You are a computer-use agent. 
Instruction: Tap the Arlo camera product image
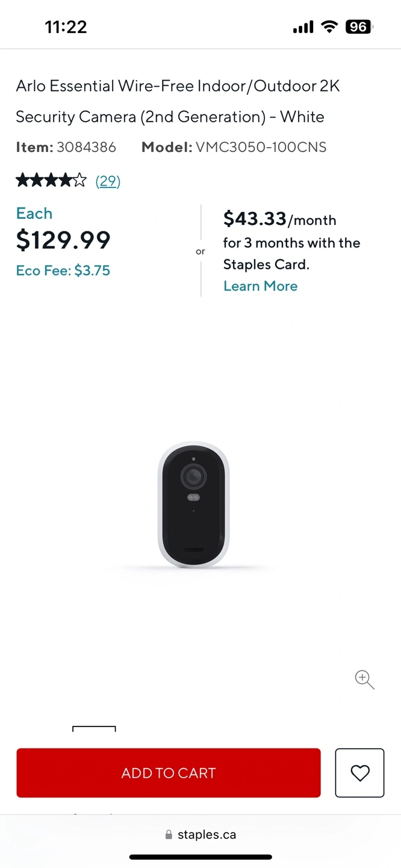pos(194,504)
